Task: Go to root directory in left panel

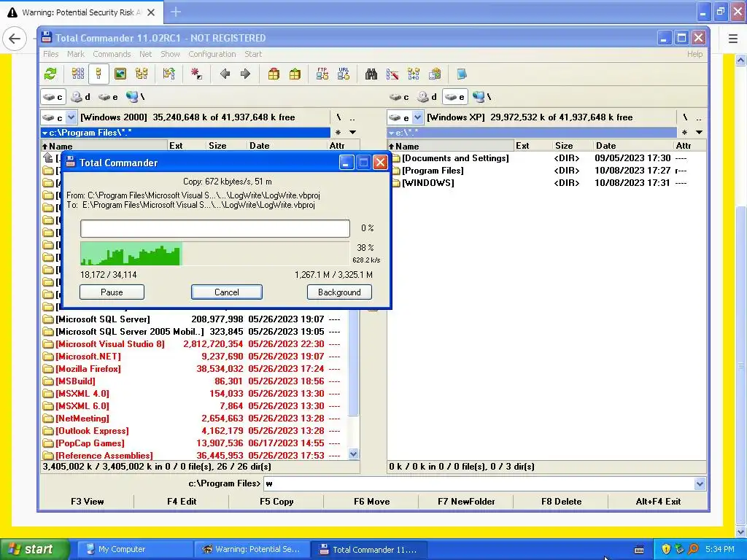Action: pos(338,117)
